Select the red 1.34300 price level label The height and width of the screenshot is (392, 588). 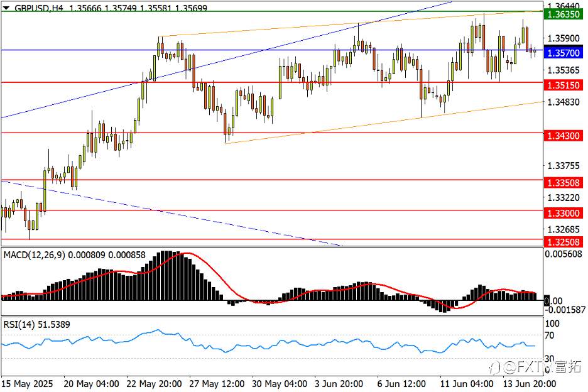point(563,136)
